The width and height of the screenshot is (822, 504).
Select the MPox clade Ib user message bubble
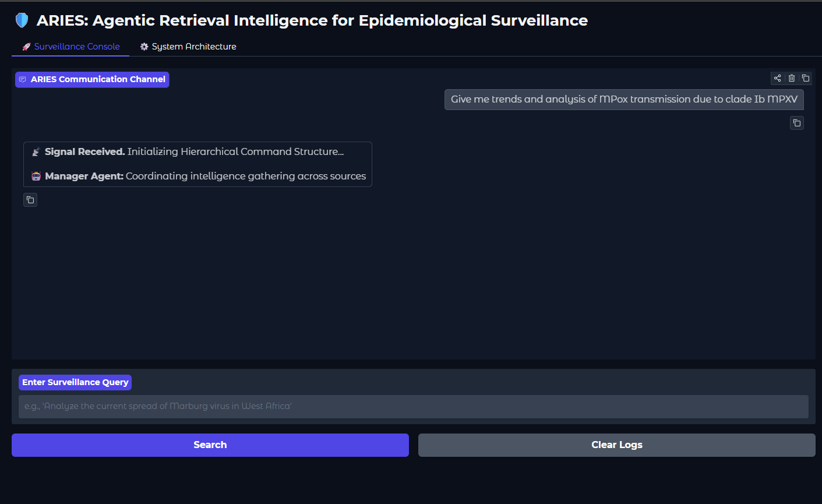tap(623, 100)
